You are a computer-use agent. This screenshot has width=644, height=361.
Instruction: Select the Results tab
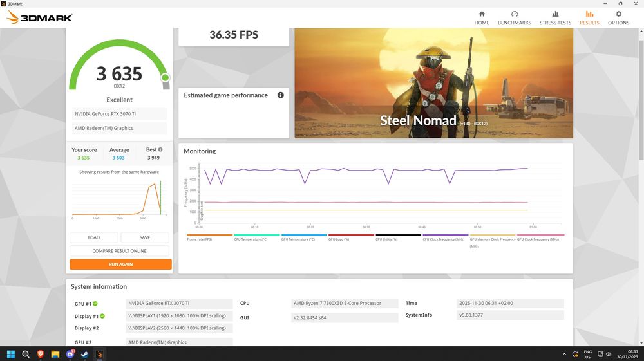[x=589, y=18]
